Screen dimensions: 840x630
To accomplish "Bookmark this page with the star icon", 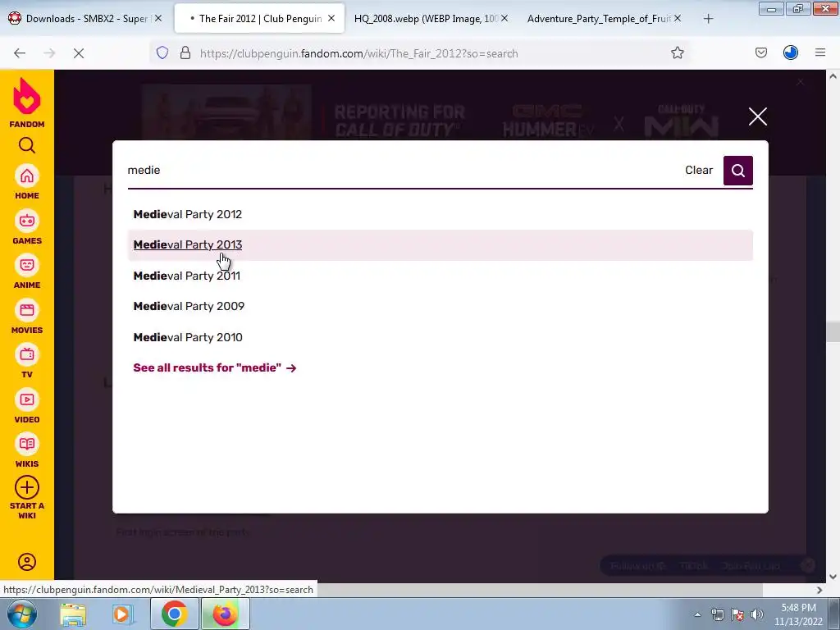I will click(x=677, y=52).
